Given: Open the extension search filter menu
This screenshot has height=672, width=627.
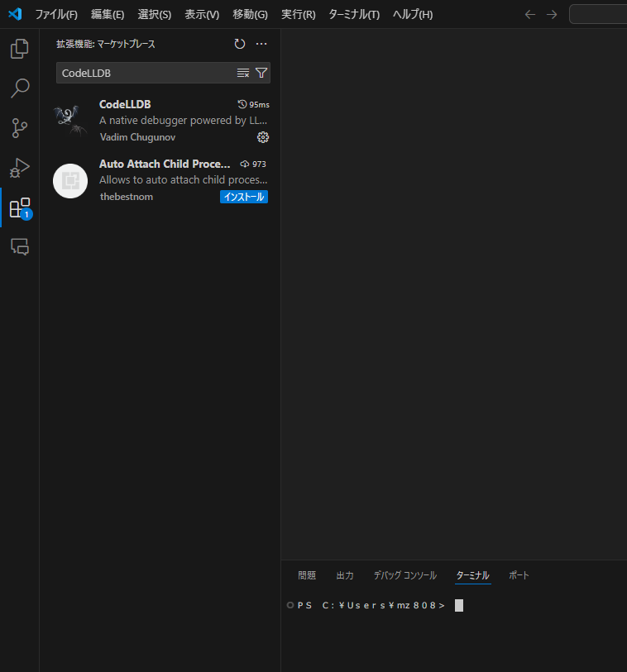Looking at the screenshot, I should pyautogui.click(x=261, y=73).
